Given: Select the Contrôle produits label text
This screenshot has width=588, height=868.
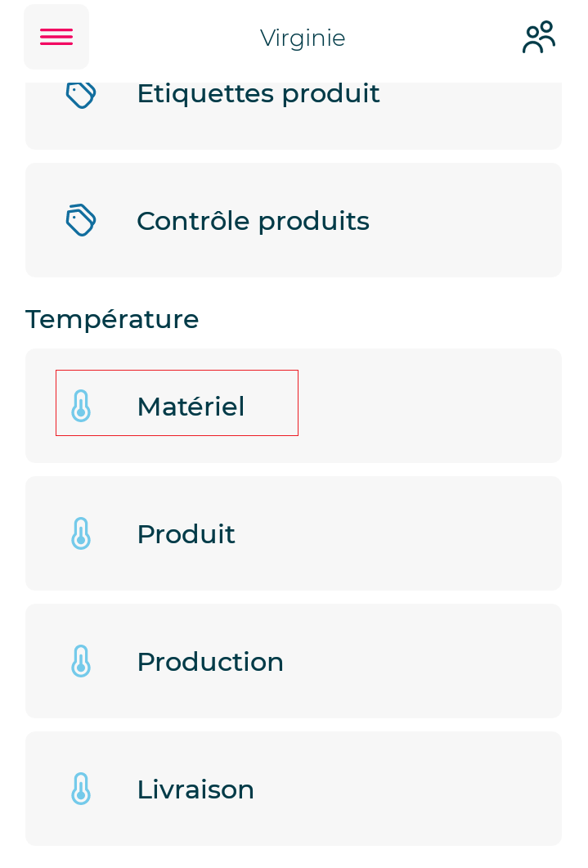Looking at the screenshot, I should tap(253, 221).
